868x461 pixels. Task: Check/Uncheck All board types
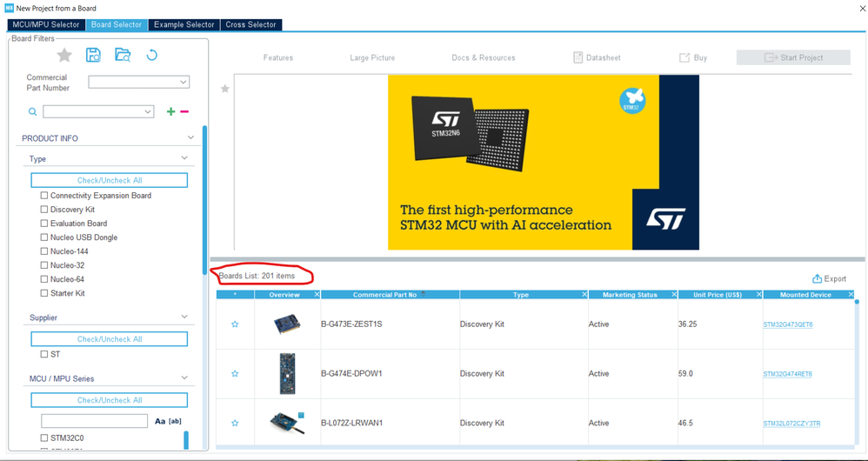pyautogui.click(x=109, y=180)
